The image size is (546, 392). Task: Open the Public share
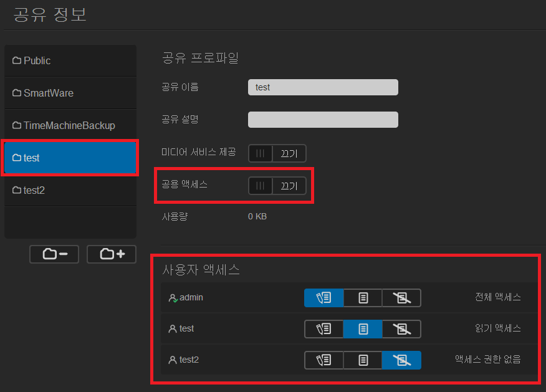pyautogui.click(x=70, y=60)
